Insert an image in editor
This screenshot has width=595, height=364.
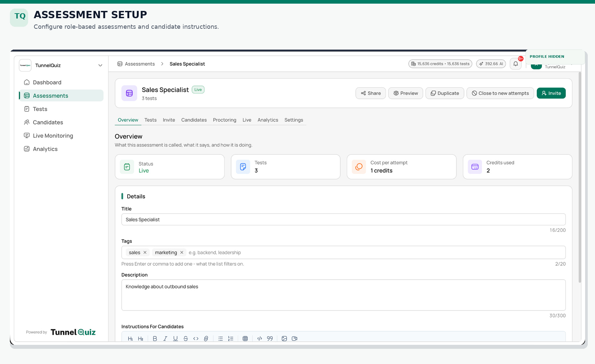(x=284, y=339)
